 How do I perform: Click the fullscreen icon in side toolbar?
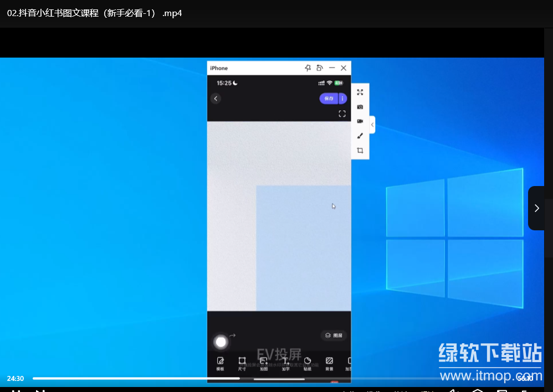pyautogui.click(x=360, y=92)
